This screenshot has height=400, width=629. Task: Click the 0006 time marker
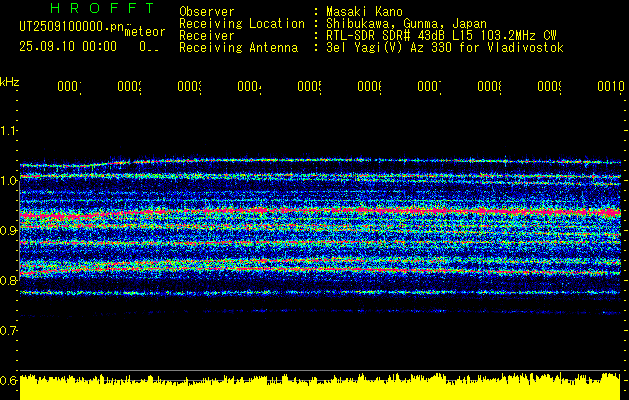369,86
